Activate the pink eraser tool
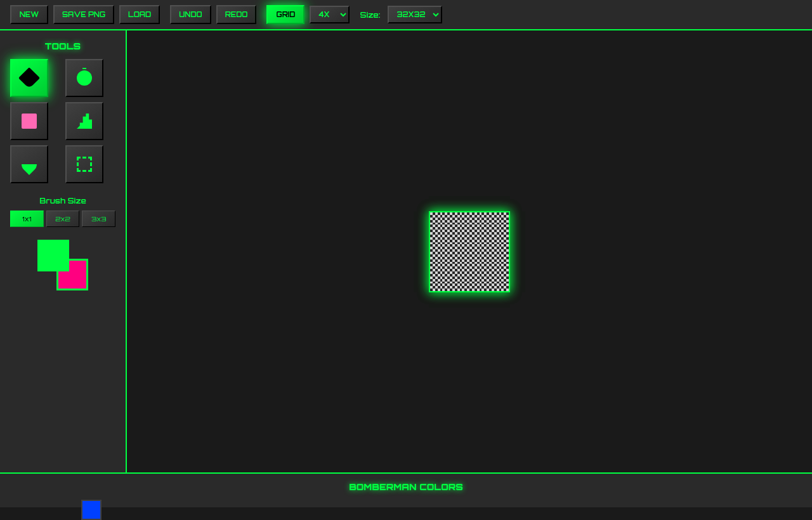 coord(29,120)
